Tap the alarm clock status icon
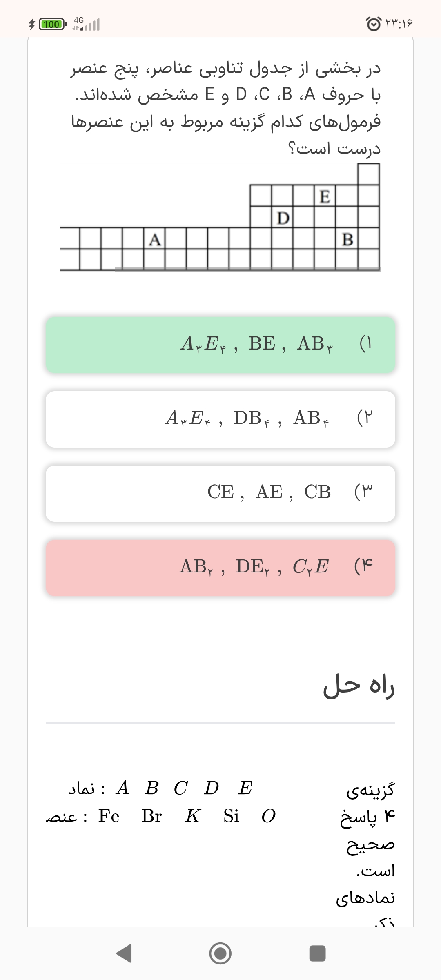This screenshot has height=980, width=441. click(x=373, y=24)
